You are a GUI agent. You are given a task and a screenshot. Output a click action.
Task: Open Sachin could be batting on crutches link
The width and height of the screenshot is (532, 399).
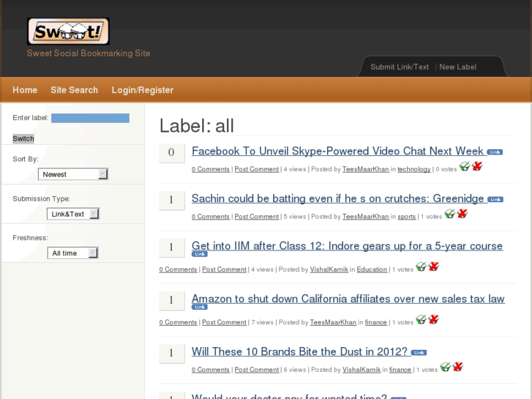[x=338, y=198]
